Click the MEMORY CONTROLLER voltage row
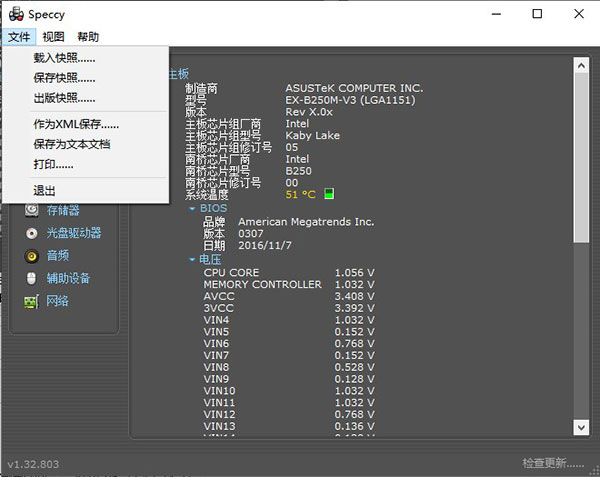Image resolution: width=600 pixels, height=477 pixels. click(x=289, y=285)
